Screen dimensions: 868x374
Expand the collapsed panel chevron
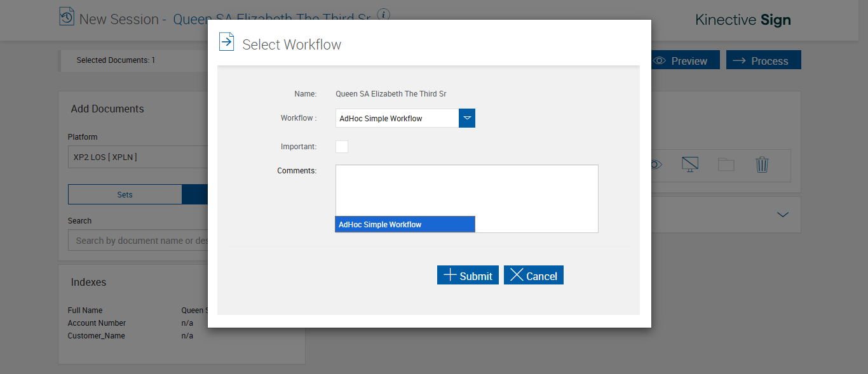click(x=783, y=215)
